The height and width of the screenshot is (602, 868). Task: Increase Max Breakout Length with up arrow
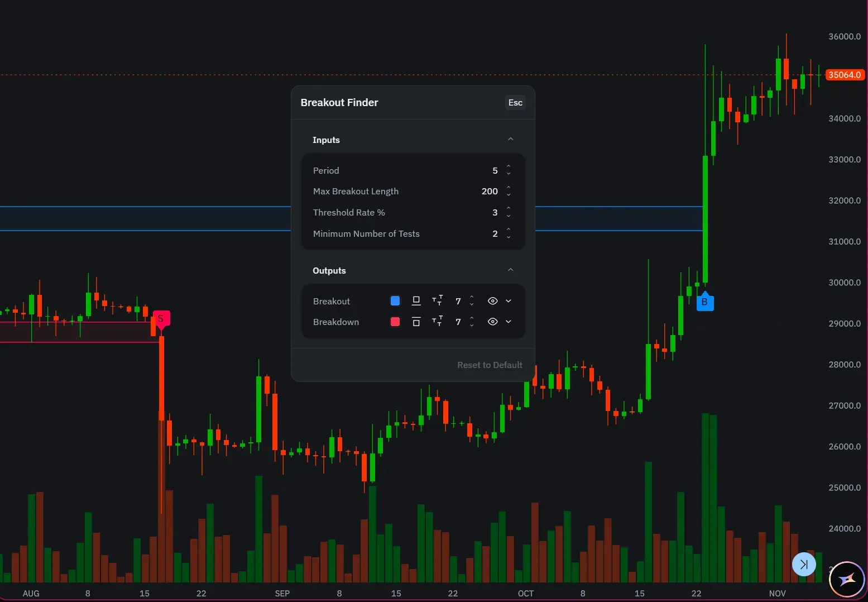(x=509, y=188)
